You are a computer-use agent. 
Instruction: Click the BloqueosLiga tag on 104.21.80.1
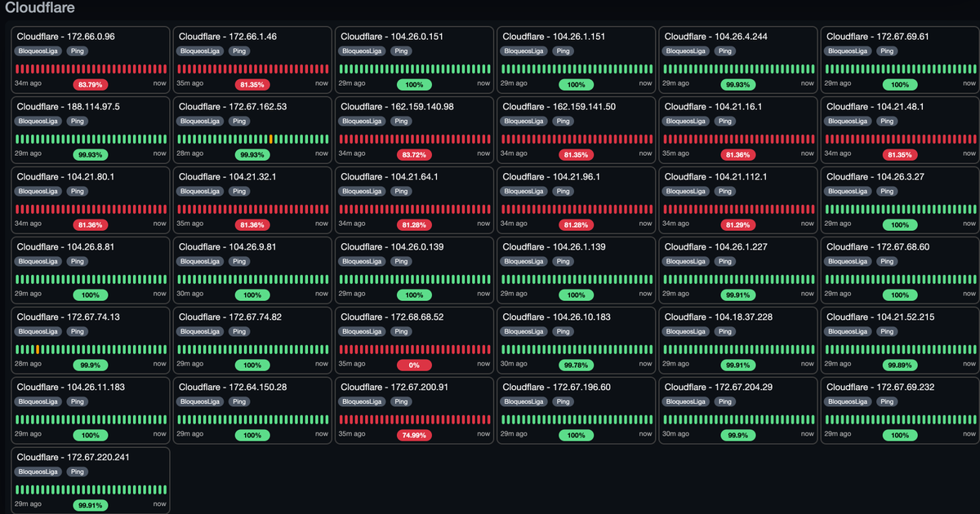pos(38,191)
